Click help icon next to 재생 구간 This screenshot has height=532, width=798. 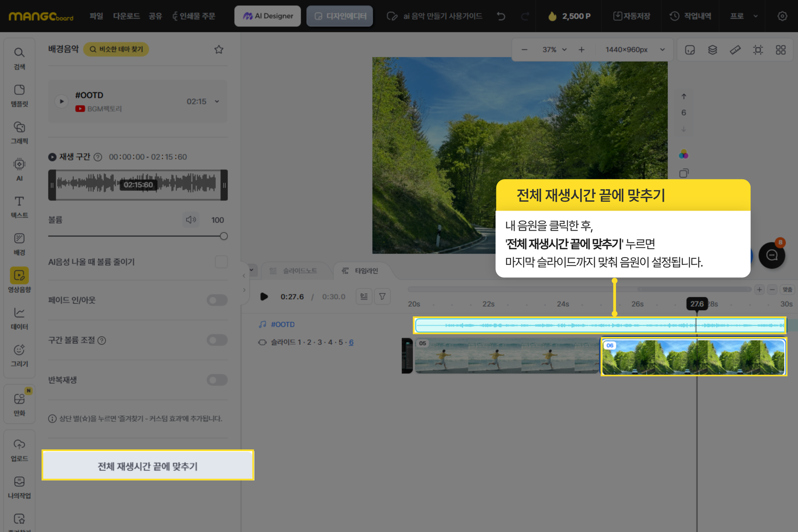point(98,157)
